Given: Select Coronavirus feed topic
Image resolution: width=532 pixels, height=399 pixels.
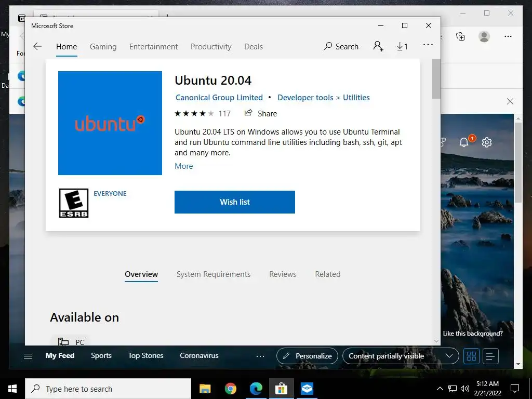Looking at the screenshot, I should point(199,355).
